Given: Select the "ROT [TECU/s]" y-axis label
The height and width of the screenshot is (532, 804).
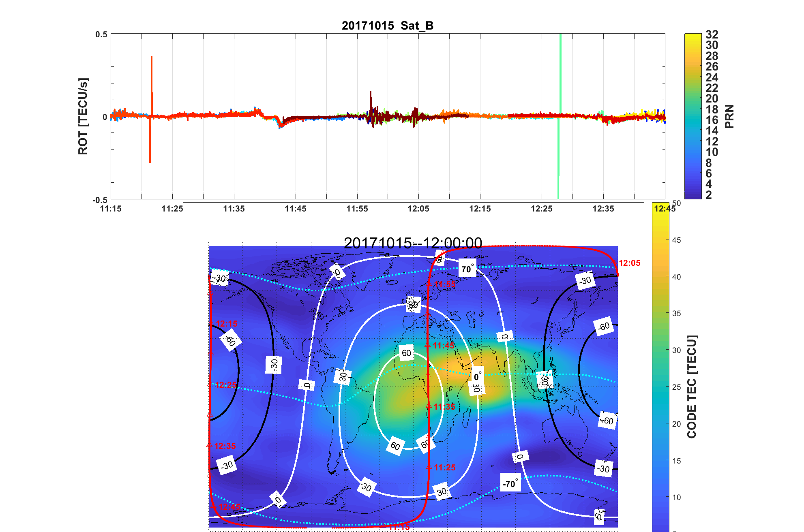Looking at the screenshot, I should [x=83, y=116].
